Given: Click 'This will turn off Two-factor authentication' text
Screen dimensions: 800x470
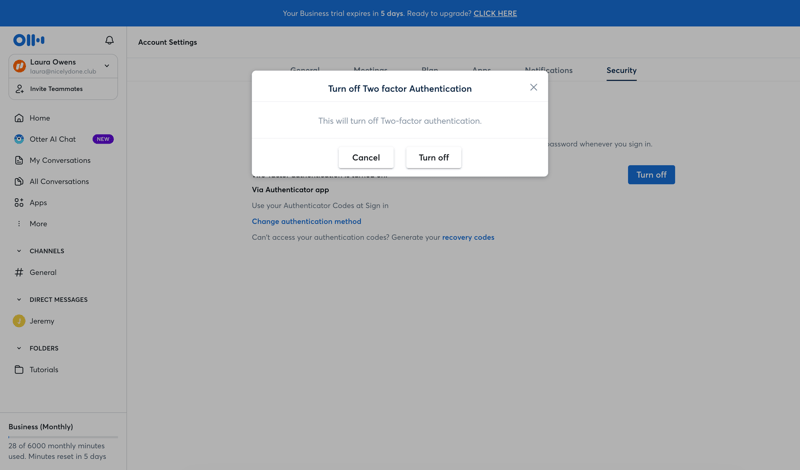Looking at the screenshot, I should pos(399,121).
